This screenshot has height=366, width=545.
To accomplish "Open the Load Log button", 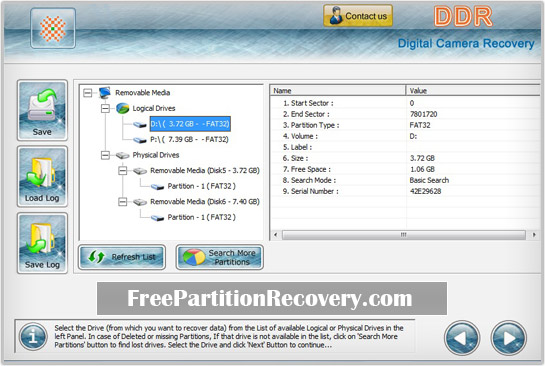I will (42, 177).
